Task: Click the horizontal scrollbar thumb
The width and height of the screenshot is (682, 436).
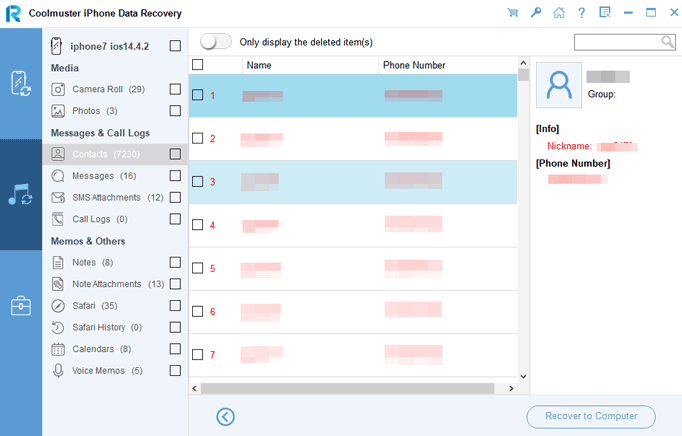Action: tap(347, 389)
